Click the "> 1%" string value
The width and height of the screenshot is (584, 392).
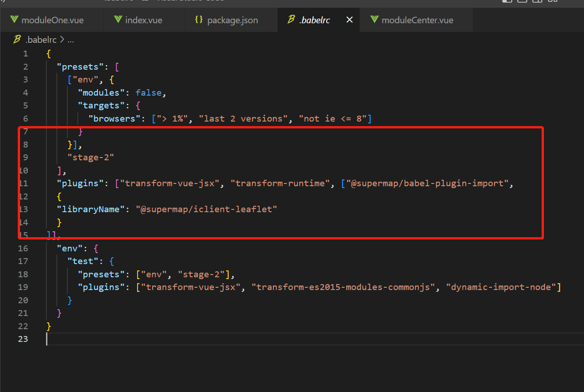click(172, 118)
